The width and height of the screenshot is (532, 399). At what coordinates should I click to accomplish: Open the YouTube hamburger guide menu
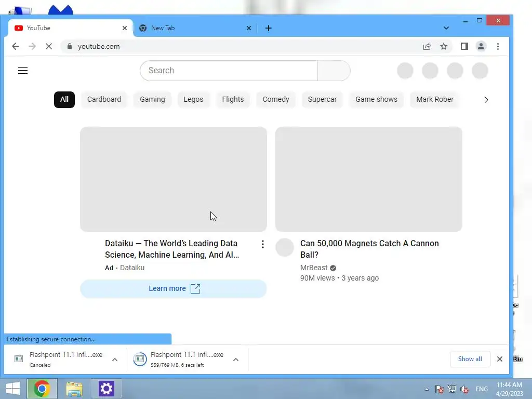(x=23, y=70)
